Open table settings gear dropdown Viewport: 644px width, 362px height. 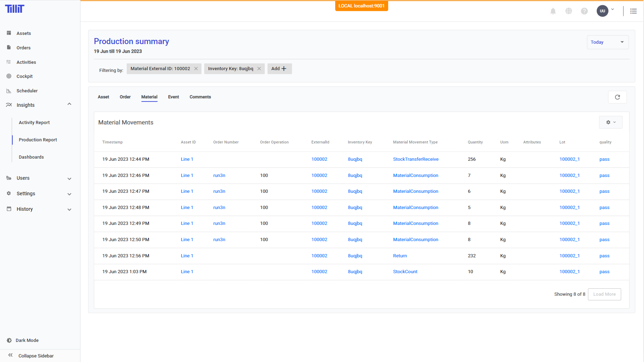tap(610, 122)
